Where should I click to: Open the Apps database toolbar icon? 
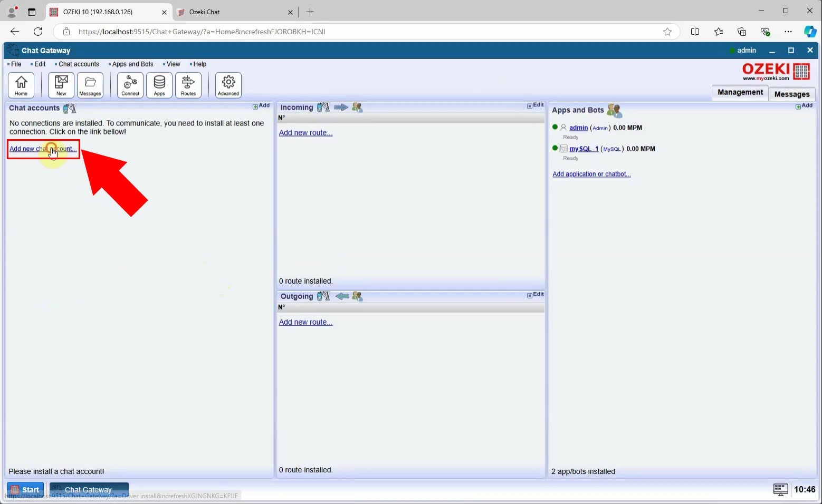tap(159, 85)
